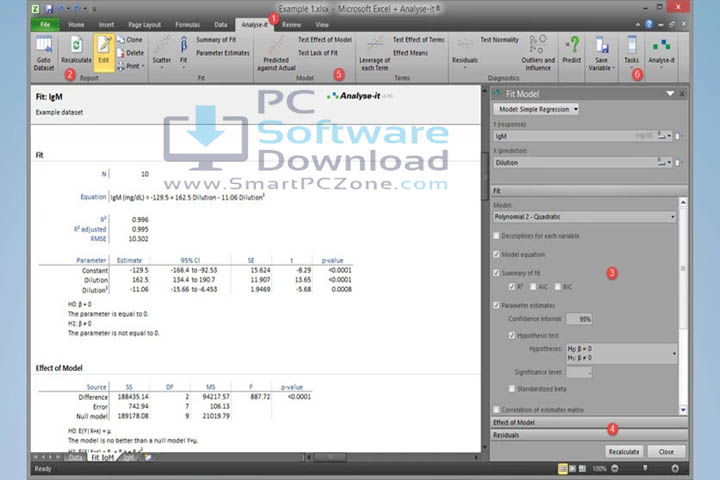
Task: Expand the Effect of Model section
Action: coord(589,422)
